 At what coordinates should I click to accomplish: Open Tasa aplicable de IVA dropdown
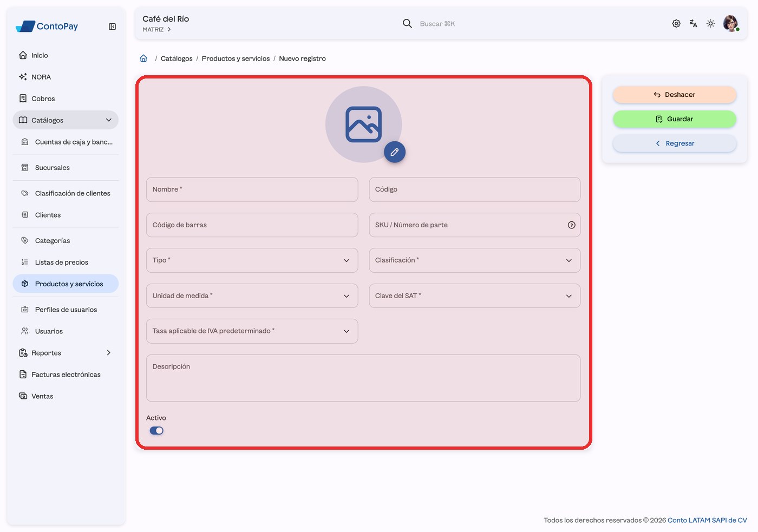[x=252, y=331]
